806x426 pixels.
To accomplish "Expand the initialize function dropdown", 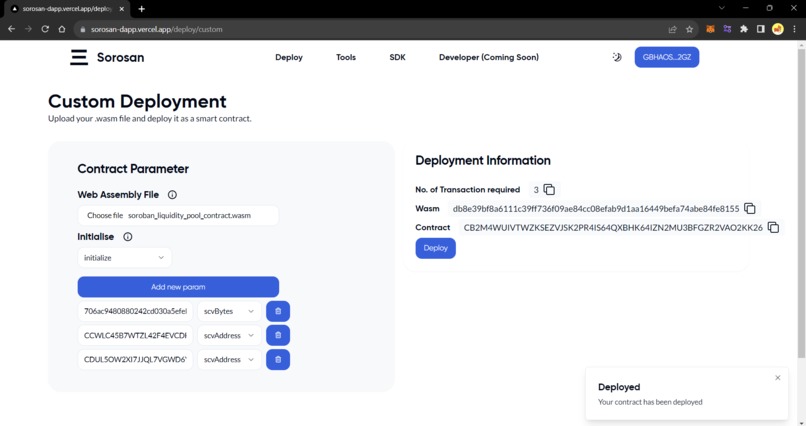I will 124,258.
